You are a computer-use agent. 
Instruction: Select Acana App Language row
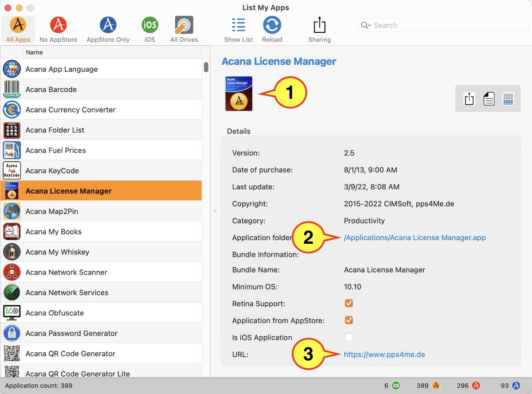coord(101,69)
